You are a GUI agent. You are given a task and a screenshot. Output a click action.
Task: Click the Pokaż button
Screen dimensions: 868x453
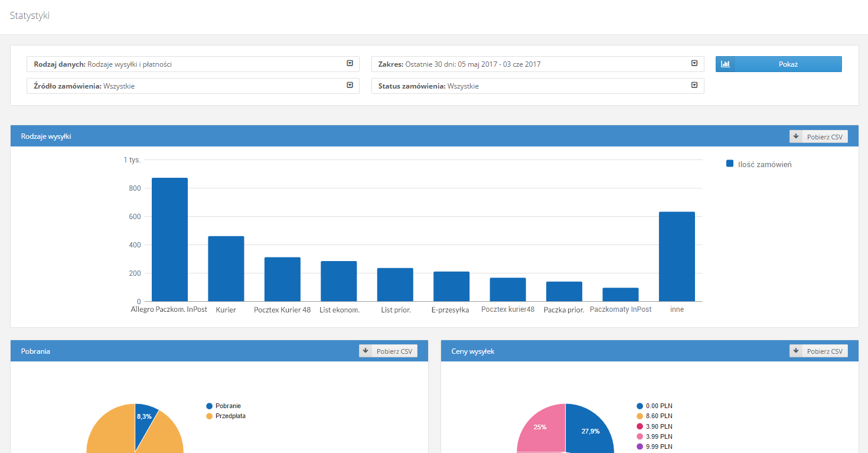(x=779, y=64)
